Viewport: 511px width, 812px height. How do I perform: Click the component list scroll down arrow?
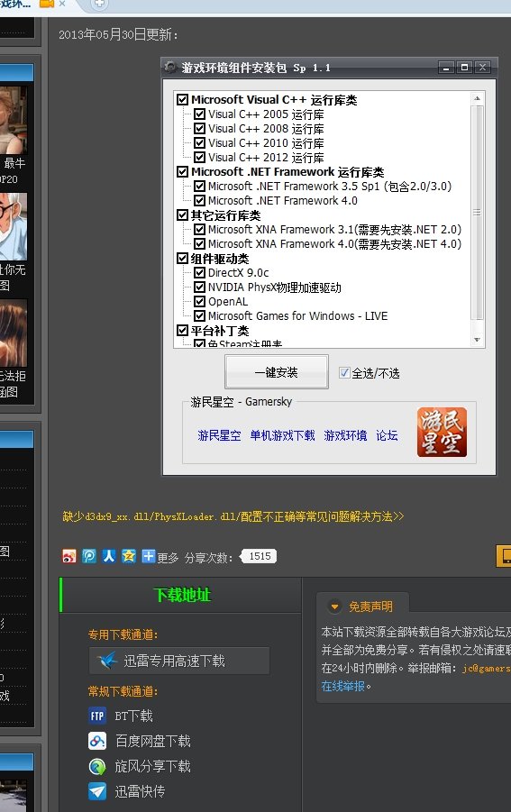pyautogui.click(x=477, y=340)
